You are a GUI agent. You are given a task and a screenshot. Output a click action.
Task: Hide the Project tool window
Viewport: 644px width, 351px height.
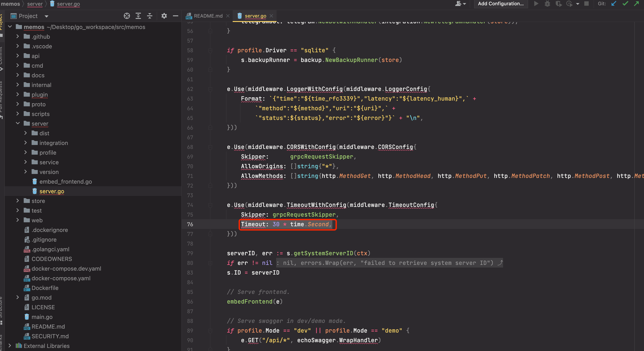(x=176, y=16)
